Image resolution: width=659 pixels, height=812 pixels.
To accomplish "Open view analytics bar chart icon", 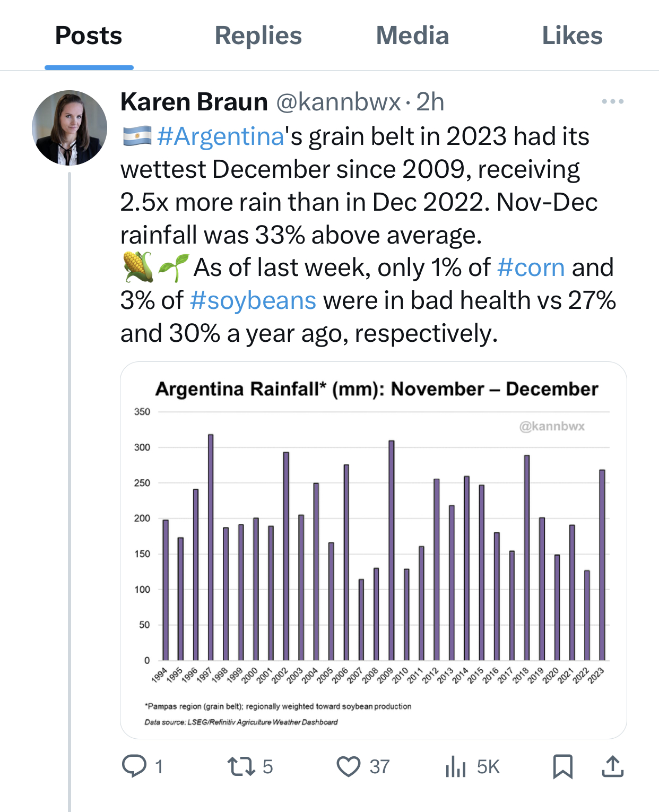I will tap(456, 766).
